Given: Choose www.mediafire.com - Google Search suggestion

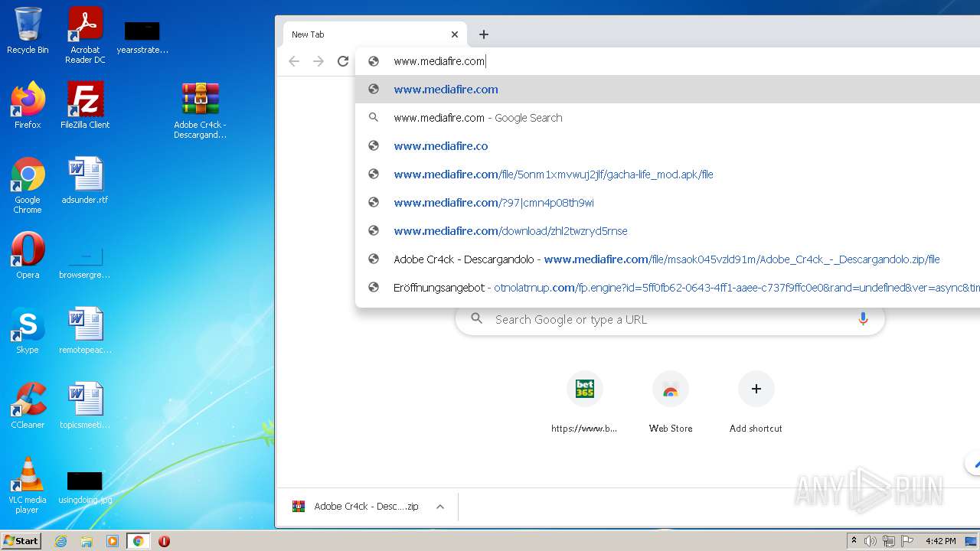Looking at the screenshot, I should point(668,118).
